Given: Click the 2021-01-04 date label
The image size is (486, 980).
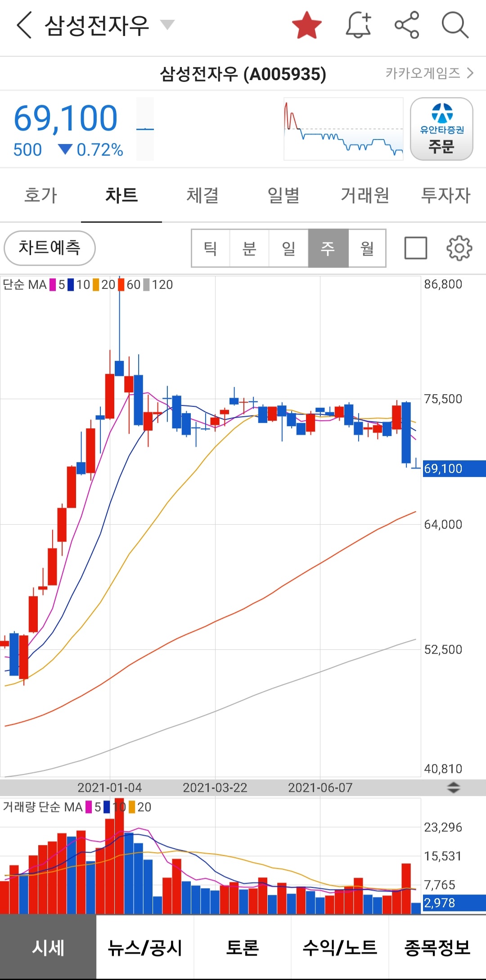Looking at the screenshot, I should [110, 787].
